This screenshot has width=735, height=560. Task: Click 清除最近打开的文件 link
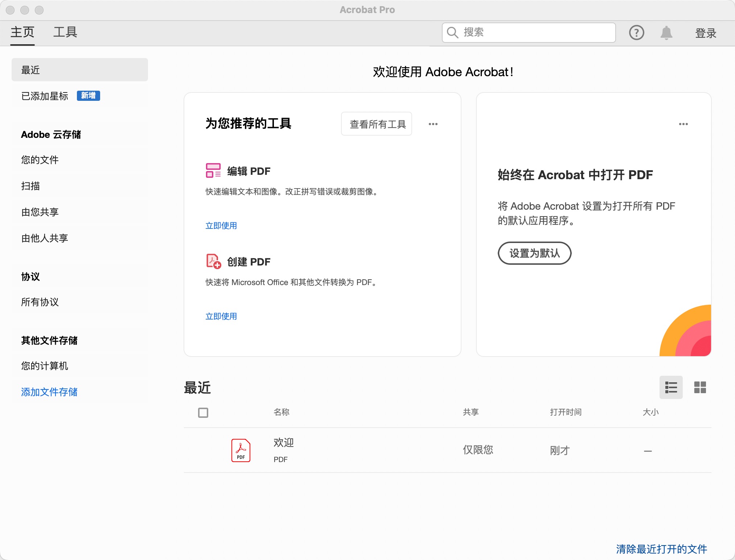[x=661, y=549]
